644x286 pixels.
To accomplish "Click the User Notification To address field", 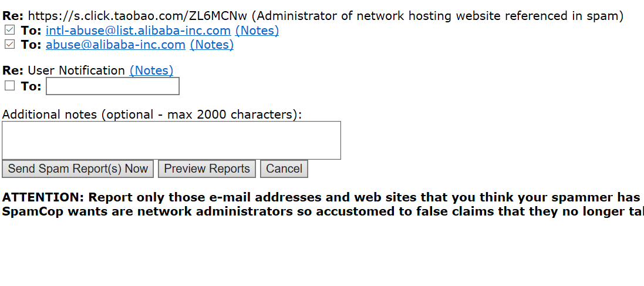I will click(113, 86).
